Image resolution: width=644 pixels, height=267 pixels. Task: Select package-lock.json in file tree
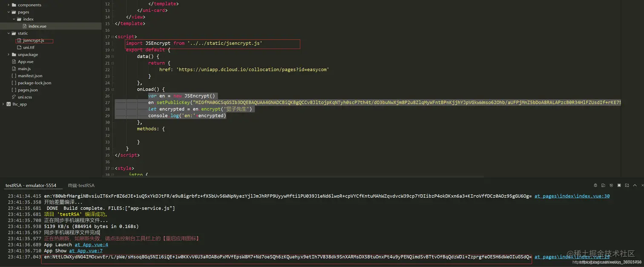(34, 83)
